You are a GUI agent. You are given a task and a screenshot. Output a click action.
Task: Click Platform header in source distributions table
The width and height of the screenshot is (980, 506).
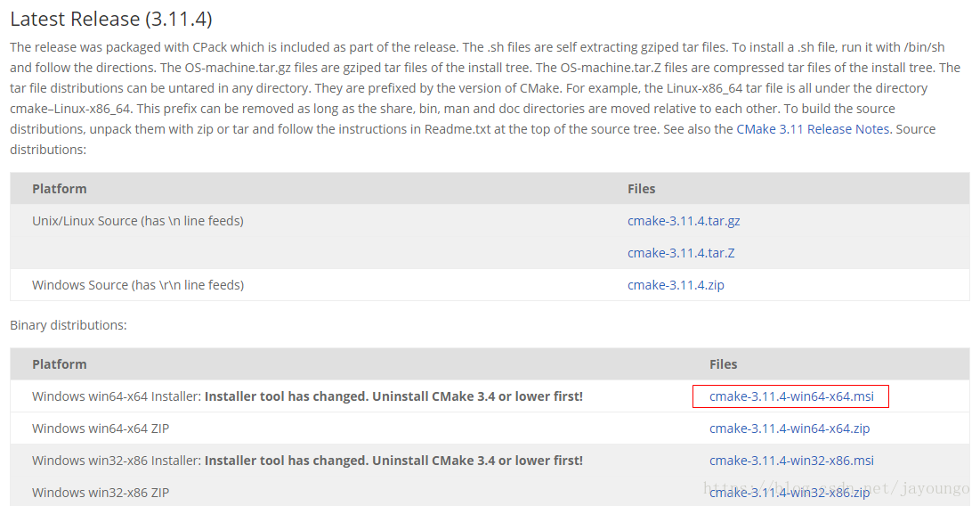point(60,188)
